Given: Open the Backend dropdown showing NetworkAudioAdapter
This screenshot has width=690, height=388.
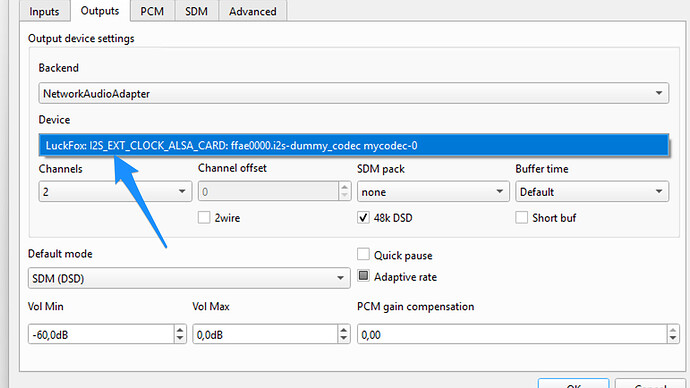Looking at the screenshot, I should click(353, 93).
